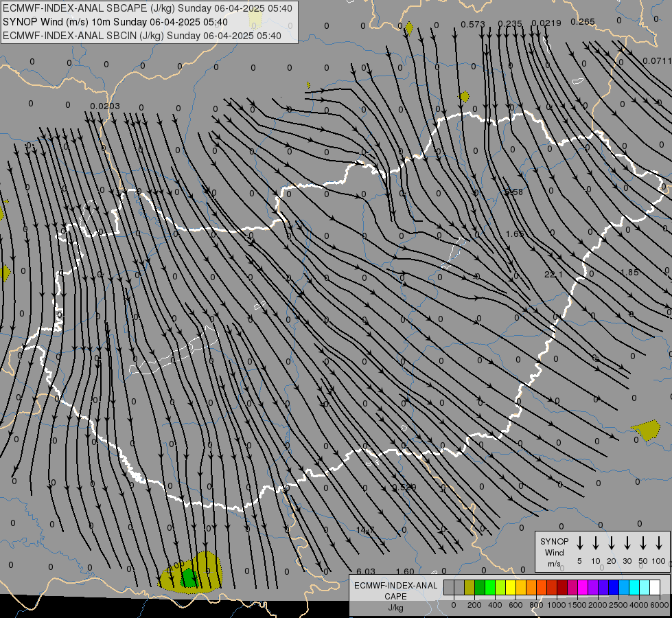Select the SBCIN title line in header
This screenshot has width=672, height=618.
(142, 36)
